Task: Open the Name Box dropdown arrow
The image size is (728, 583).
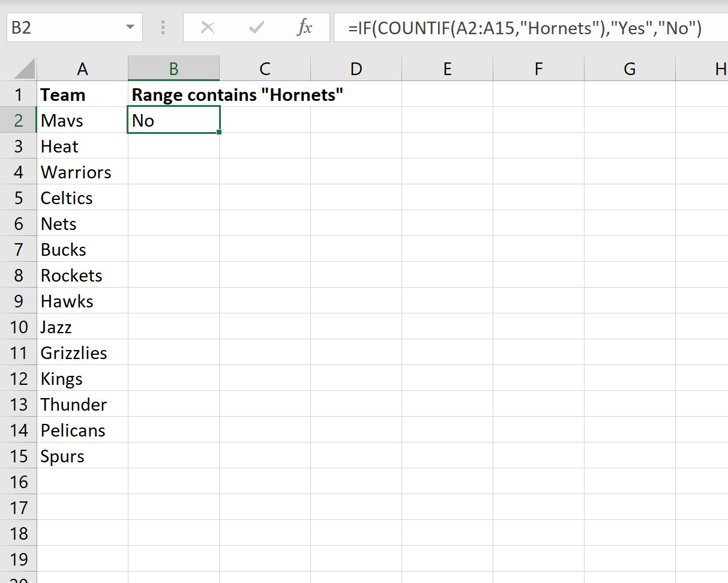Action: point(131,27)
